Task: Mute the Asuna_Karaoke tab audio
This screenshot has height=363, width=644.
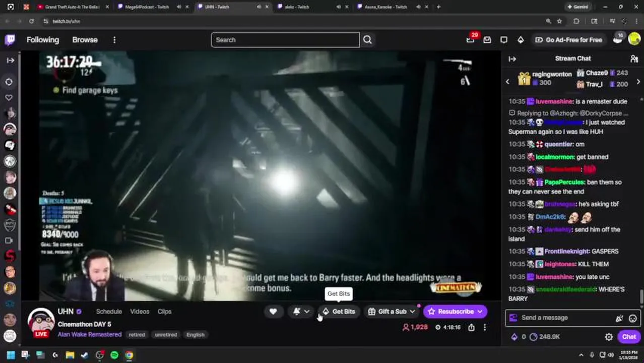Action: point(419,7)
